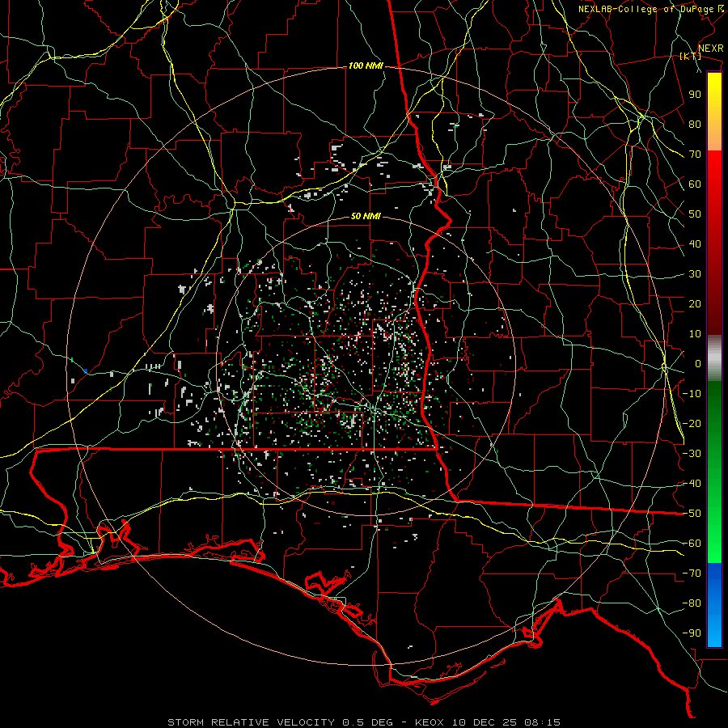Select the "[KT]" units label above the scale
This screenshot has height=728, width=728.
690,56
